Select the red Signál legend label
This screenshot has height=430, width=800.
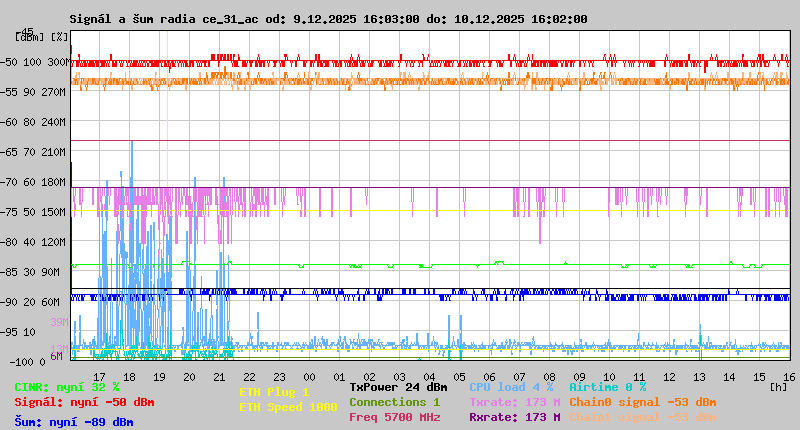84,402
